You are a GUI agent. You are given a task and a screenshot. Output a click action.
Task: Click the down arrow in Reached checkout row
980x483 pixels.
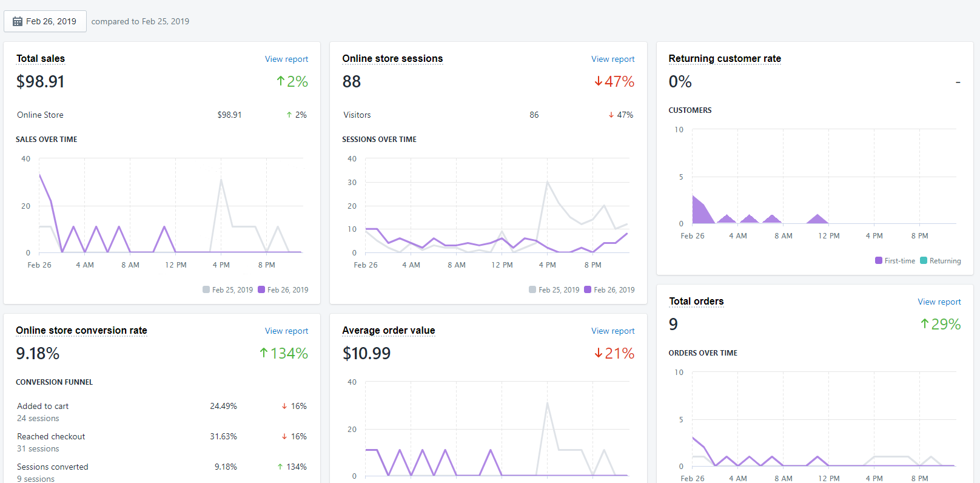[x=284, y=437]
